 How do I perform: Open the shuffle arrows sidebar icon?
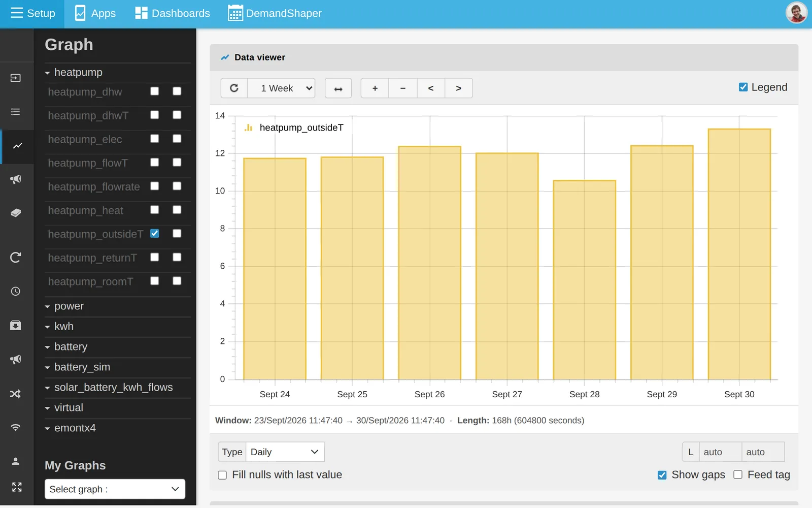click(16, 394)
